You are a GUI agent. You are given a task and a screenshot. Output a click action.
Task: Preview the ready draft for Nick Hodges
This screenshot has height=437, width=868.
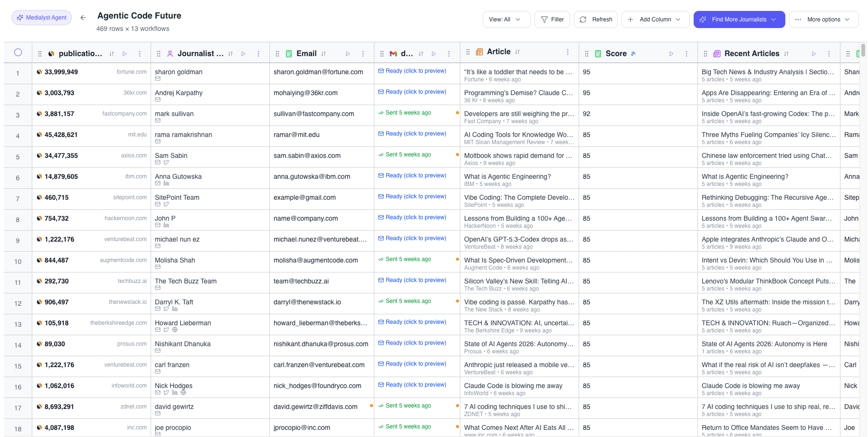coord(412,385)
